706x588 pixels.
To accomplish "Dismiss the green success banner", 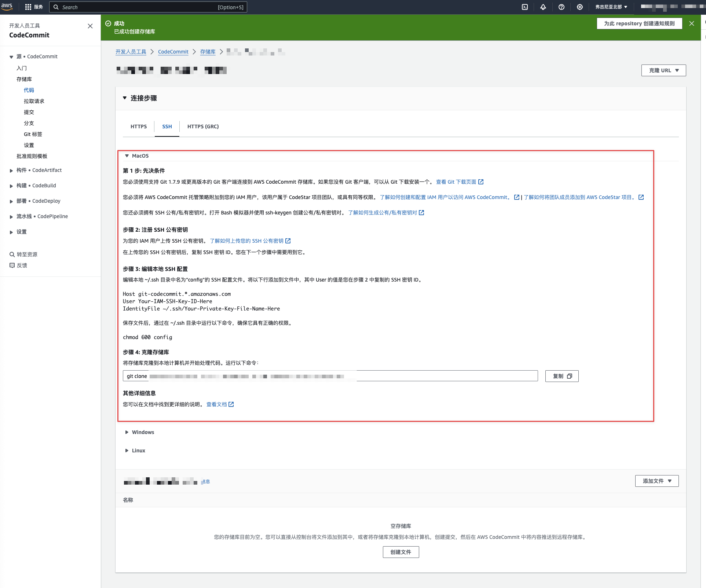I will pyautogui.click(x=692, y=23).
